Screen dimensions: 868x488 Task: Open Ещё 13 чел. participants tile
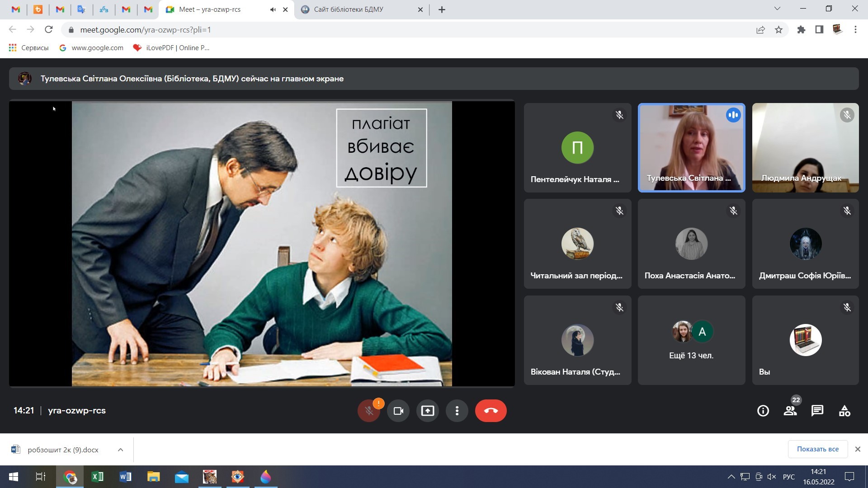click(691, 340)
